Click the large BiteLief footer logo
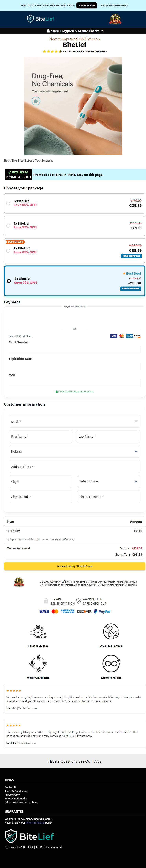The height and width of the screenshot is (868, 146). click(30, 836)
